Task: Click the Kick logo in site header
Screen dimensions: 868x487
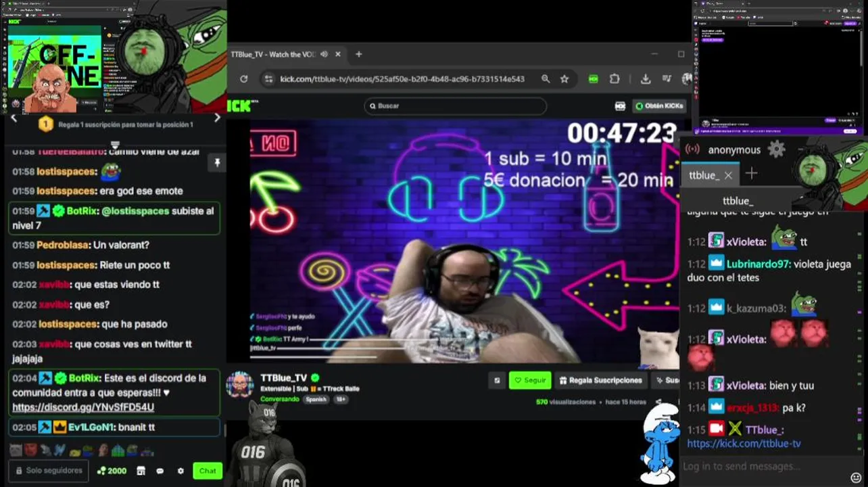Action: point(238,106)
